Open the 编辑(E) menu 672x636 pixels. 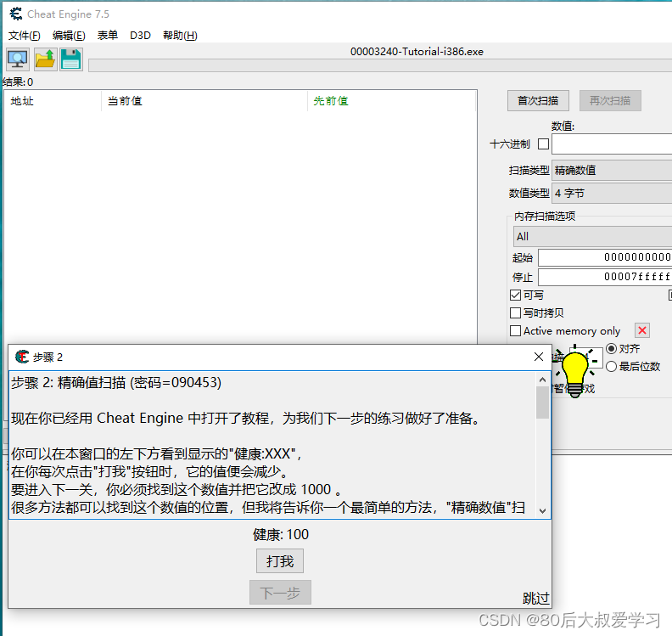(x=69, y=35)
